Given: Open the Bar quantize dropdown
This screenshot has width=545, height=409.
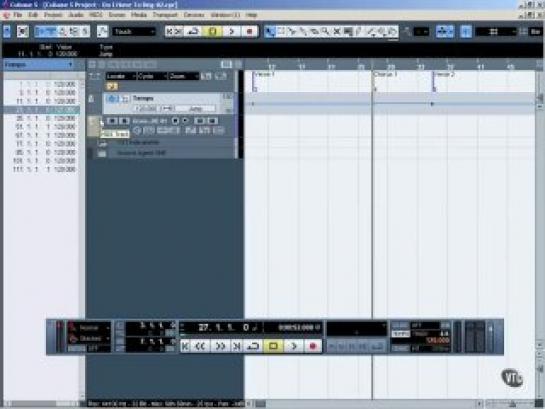Looking at the screenshot, I should pos(535,32).
